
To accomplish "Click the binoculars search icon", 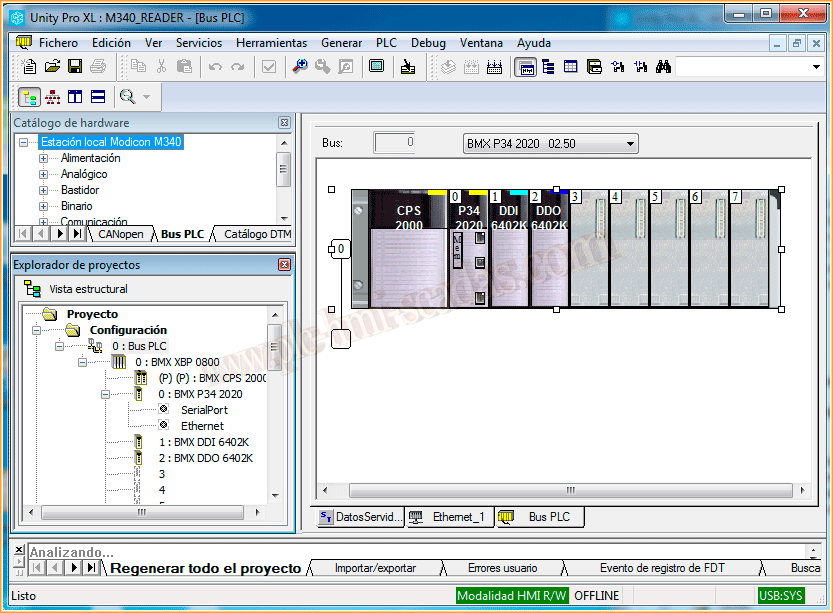I will [x=662, y=66].
